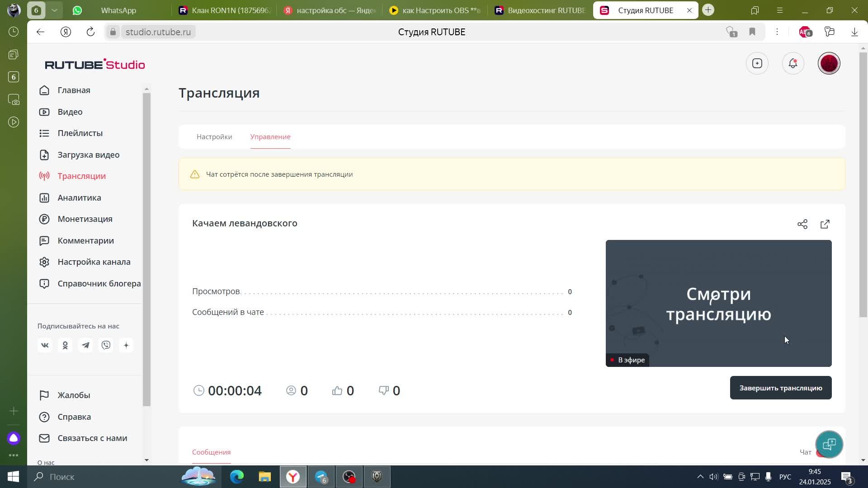Viewport: 868px width, 488px height.
Task: Open the Главная sidebar section
Action: click(x=65, y=90)
